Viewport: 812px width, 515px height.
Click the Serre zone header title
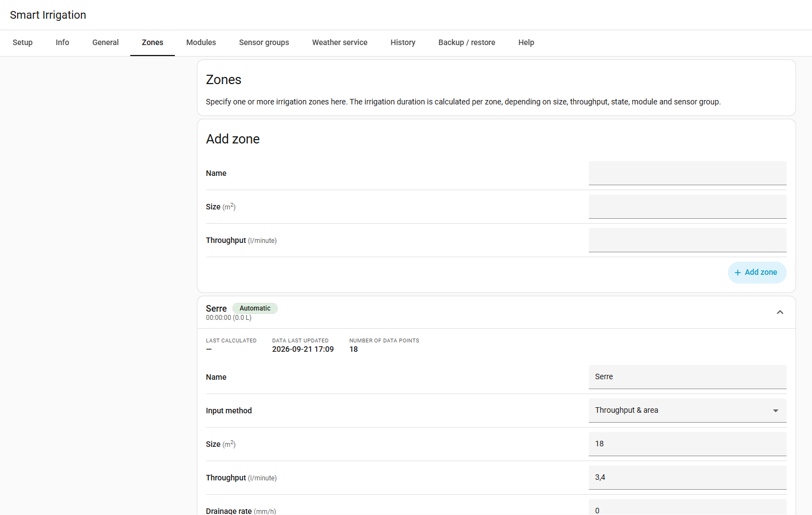point(216,308)
